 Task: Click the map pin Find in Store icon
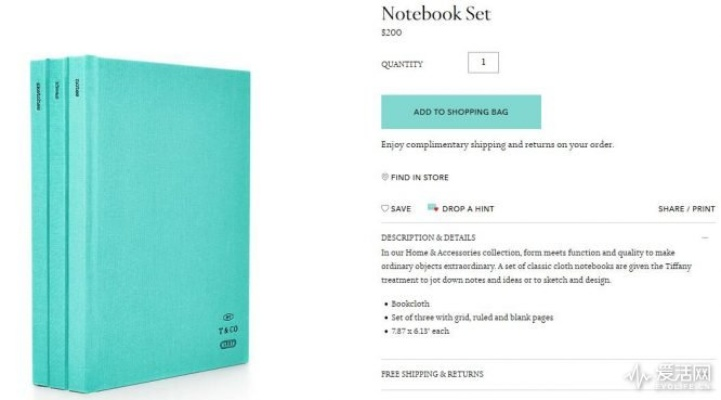click(x=385, y=177)
